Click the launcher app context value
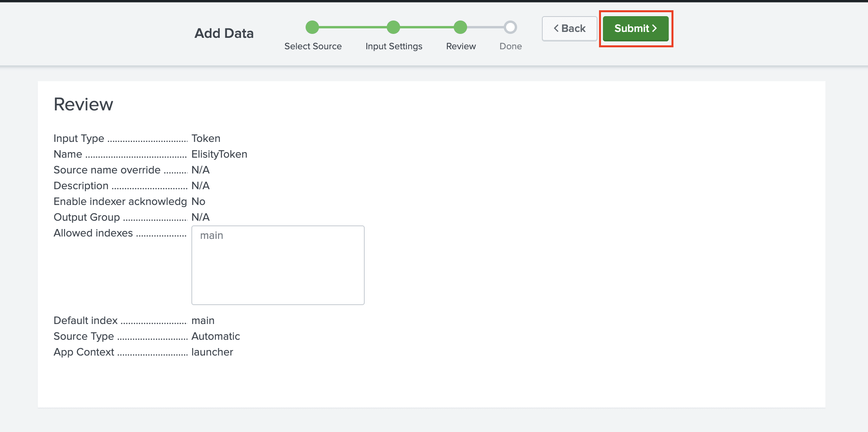Viewport: 868px width, 432px height. click(x=212, y=352)
